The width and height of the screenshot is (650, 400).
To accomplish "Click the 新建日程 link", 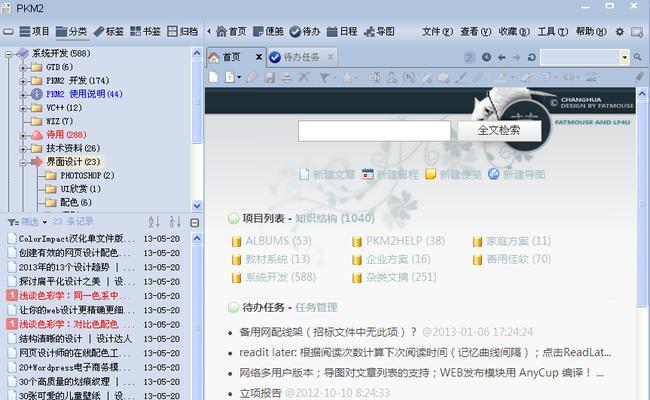I will (398, 175).
